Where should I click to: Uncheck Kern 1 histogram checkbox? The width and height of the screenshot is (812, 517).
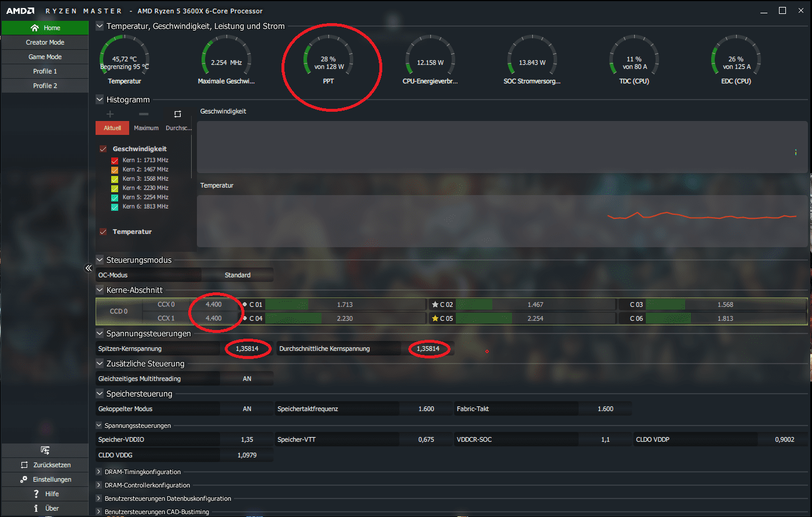pos(115,160)
